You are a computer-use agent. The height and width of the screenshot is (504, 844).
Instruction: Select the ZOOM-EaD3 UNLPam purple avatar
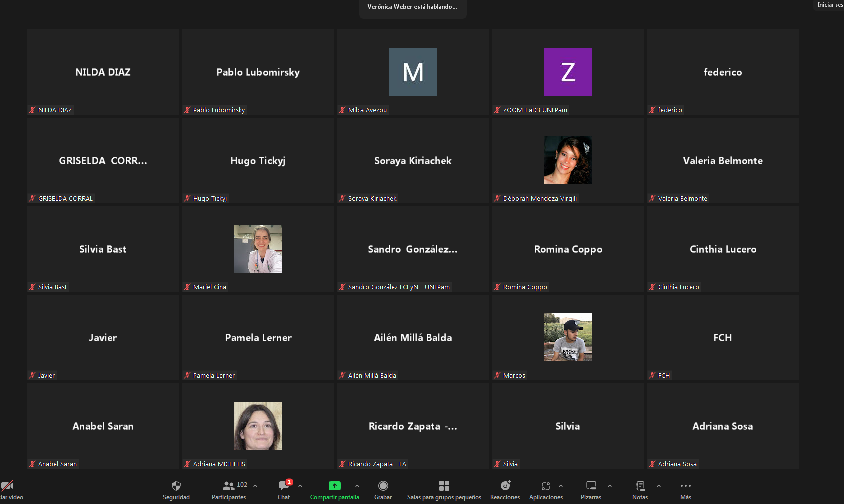pos(568,72)
